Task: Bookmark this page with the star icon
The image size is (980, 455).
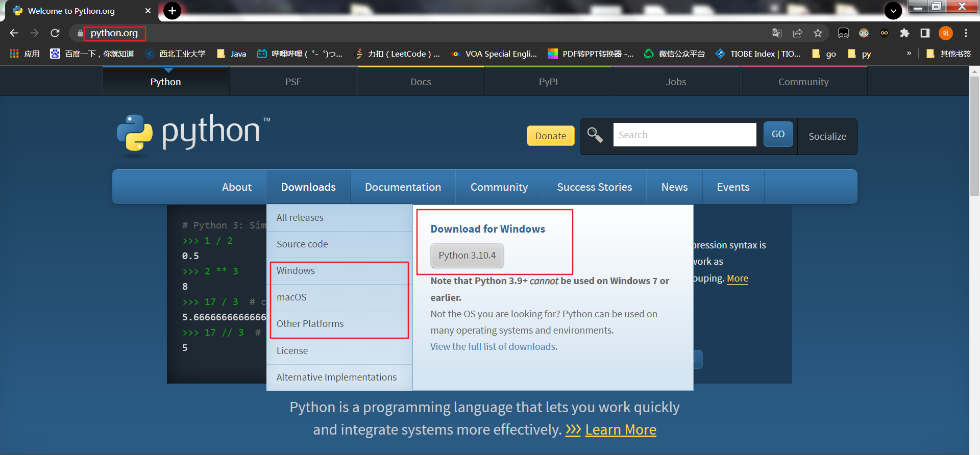Action: [x=818, y=33]
